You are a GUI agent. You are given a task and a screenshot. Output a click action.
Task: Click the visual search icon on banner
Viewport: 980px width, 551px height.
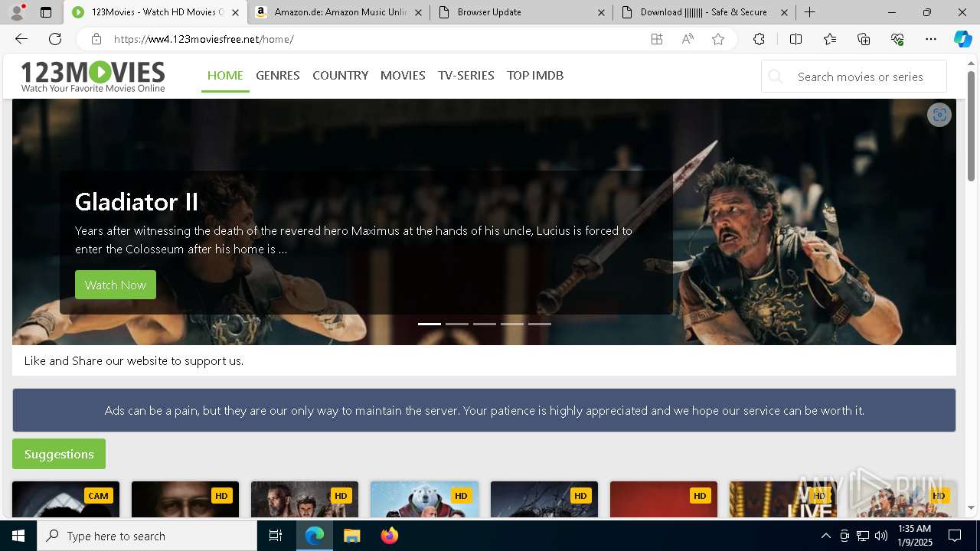point(939,115)
